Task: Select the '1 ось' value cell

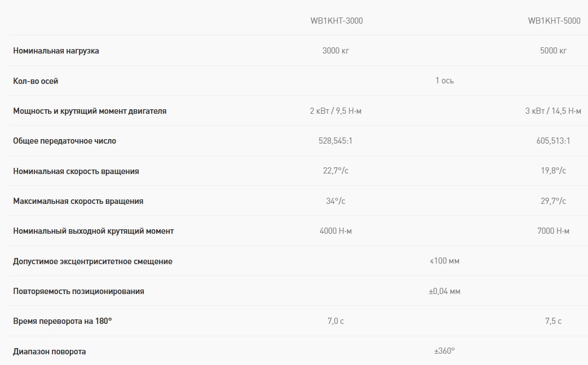Action: pos(444,81)
